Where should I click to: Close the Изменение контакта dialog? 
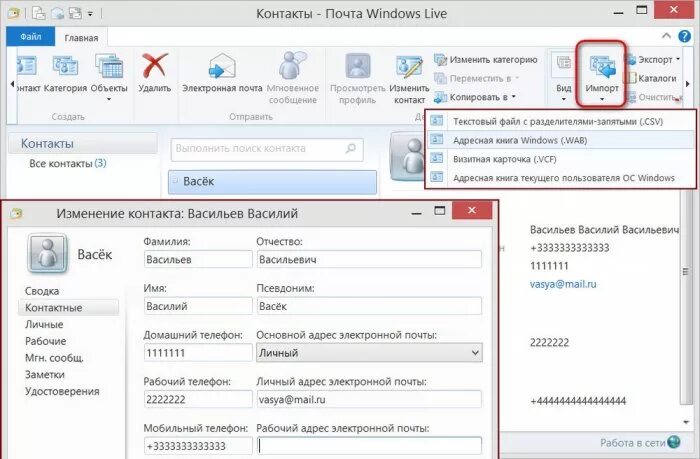tap(472, 210)
